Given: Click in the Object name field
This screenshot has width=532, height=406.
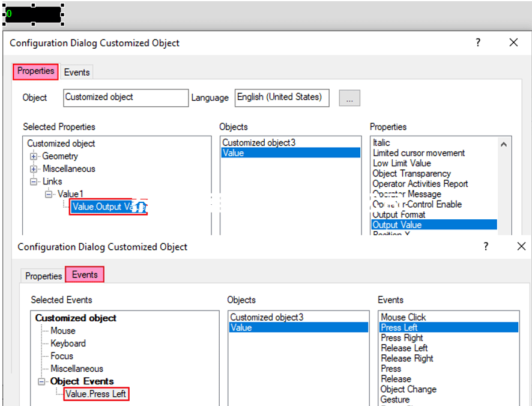Looking at the screenshot, I should pos(125,97).
